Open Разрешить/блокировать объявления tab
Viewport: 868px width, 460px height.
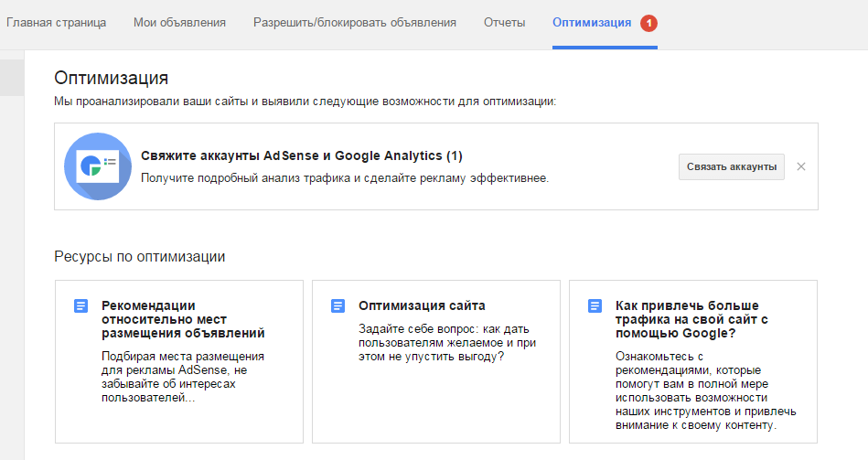pos(355,22)
